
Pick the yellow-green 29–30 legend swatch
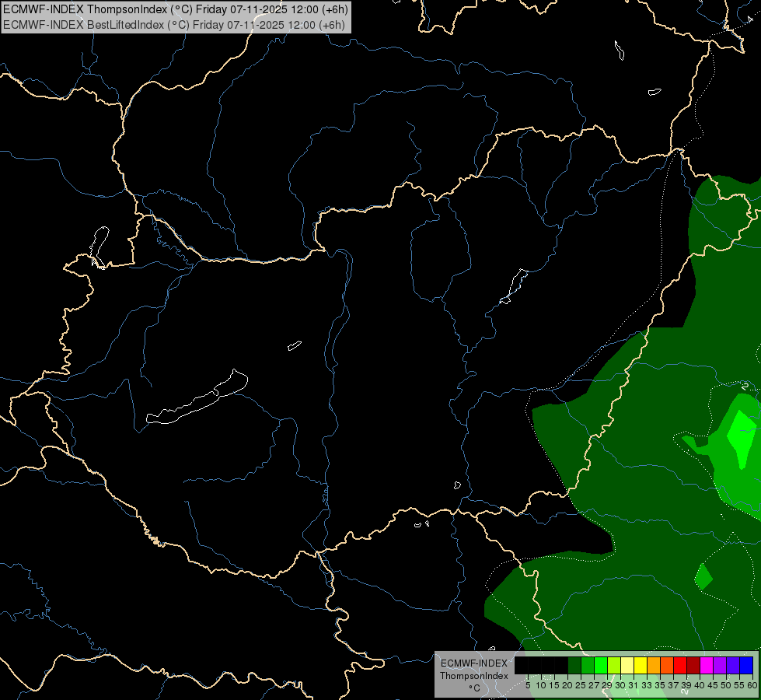coord(614,665)
